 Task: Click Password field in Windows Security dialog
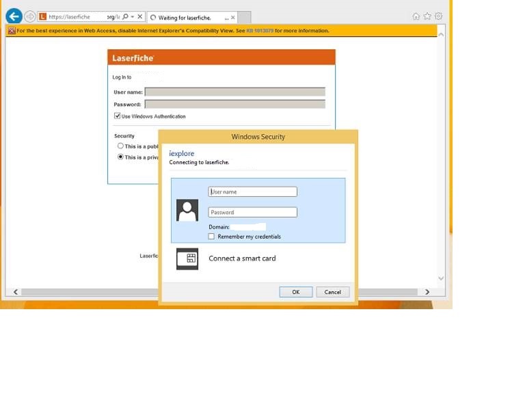[x=252, y=212]
